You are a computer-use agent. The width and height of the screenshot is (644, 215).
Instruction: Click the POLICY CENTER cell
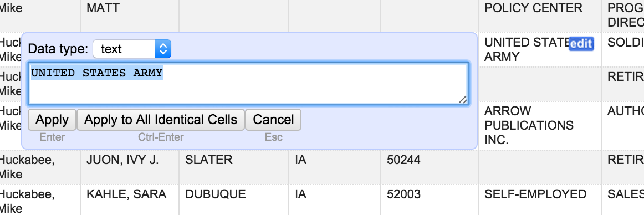click(x=540, y=16)
